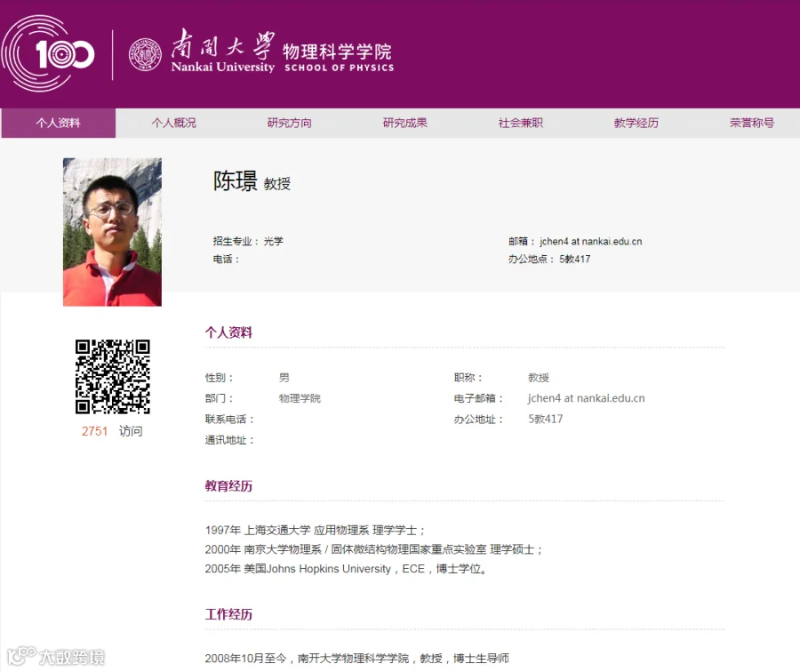Screen dimensions: 800x672
Task: Click the 个人资料 section heading
Action: coord(228,332)
